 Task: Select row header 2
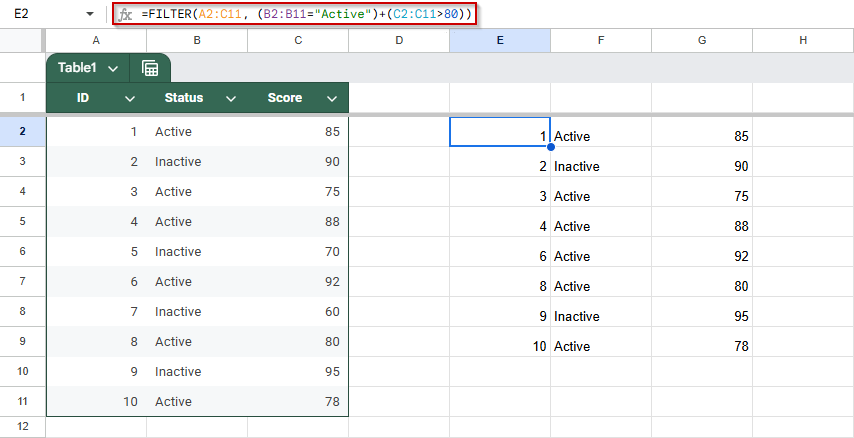coord(22,131)
